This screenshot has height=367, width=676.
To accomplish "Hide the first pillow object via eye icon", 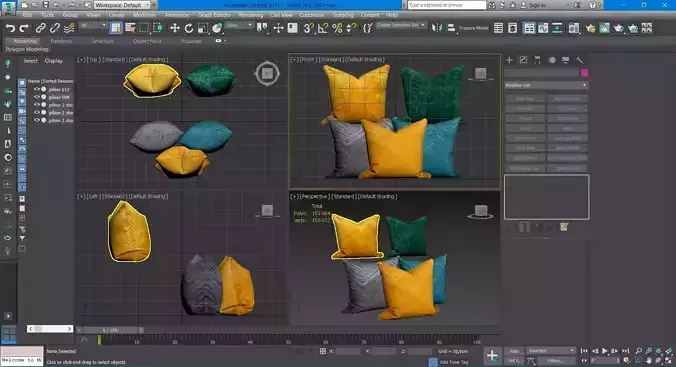I will click(x=37, y=89).
